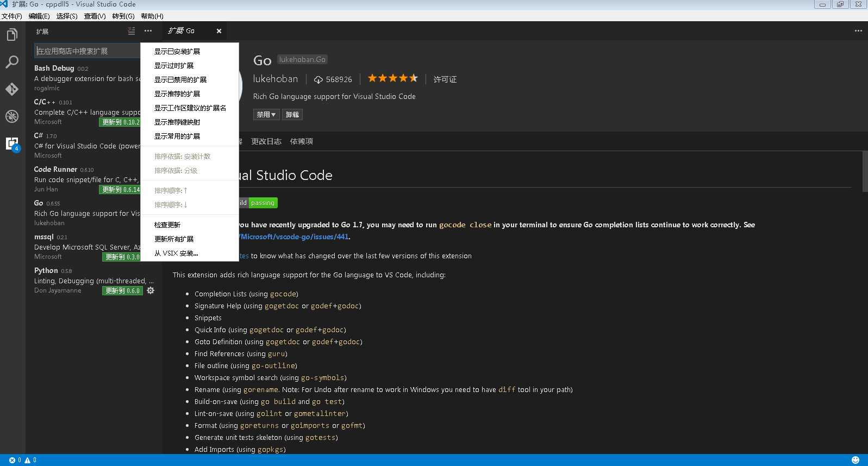Update mssql with 更新到 0.3.0 button
This screenshot has width=868, height=466.
pos(122,257)
